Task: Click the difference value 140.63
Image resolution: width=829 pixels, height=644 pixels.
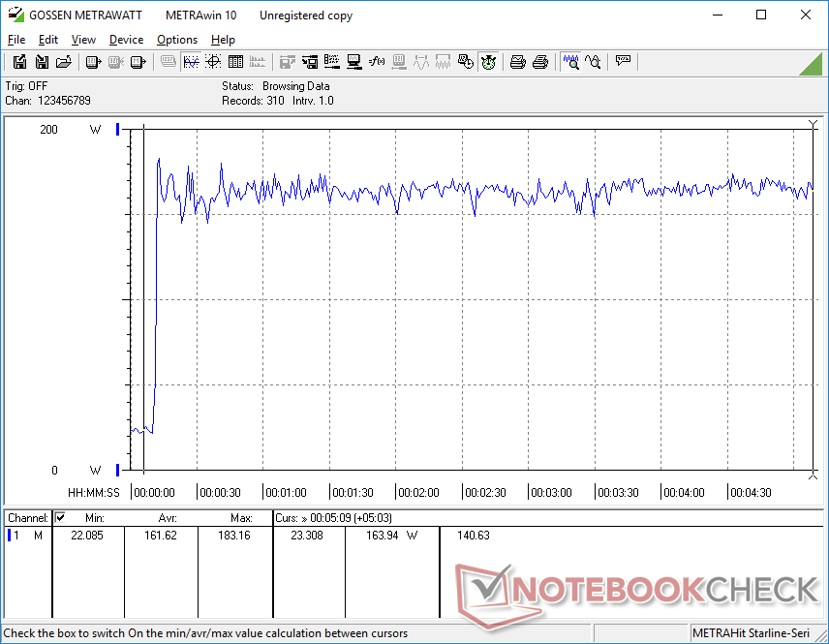Action: pyautogui.click(x=474, y=536)
